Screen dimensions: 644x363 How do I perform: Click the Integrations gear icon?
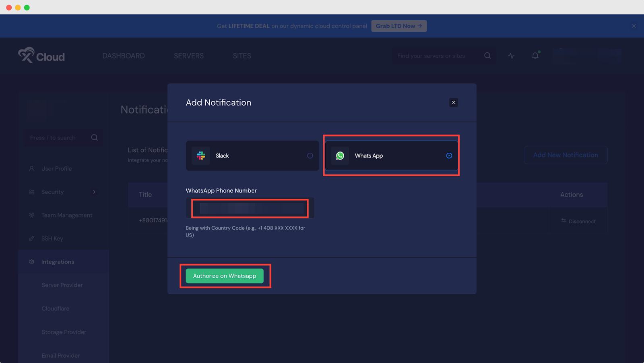click(31, 261)
